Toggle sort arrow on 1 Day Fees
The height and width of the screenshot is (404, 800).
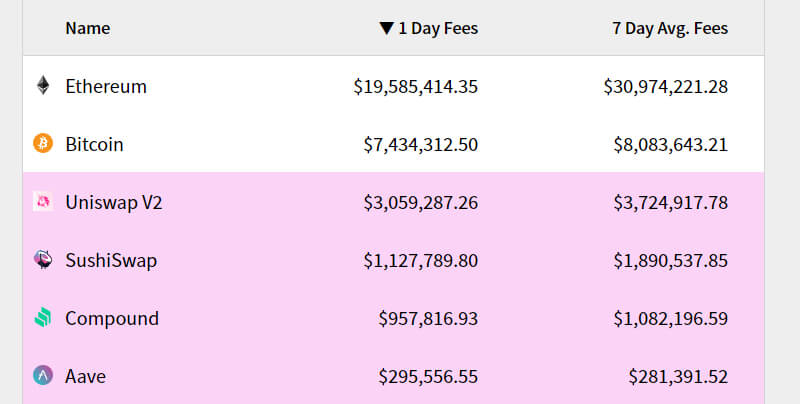386,29
